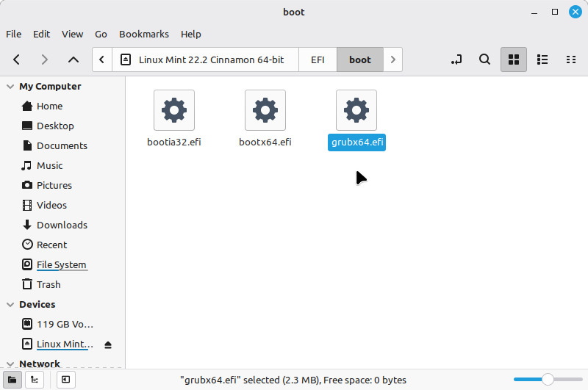The height and width of the screenshot is (390, 588).
Task: Click the EFI breadcrumb path button
Action: coord(318,59)
